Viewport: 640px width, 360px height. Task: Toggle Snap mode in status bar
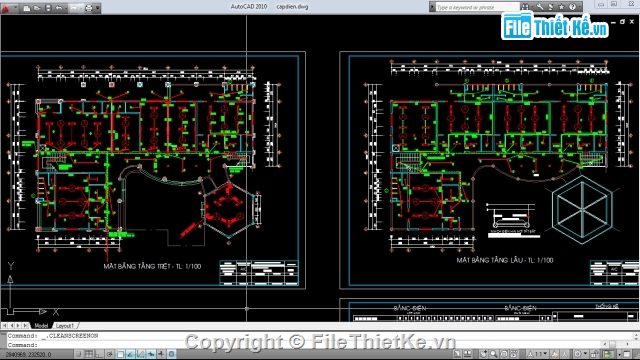coord(79,354)
